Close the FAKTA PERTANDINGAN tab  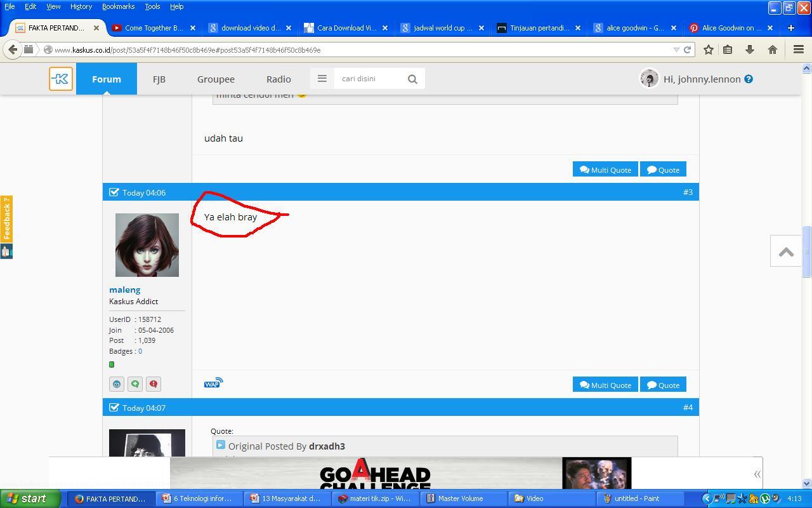tap(96, 28)
